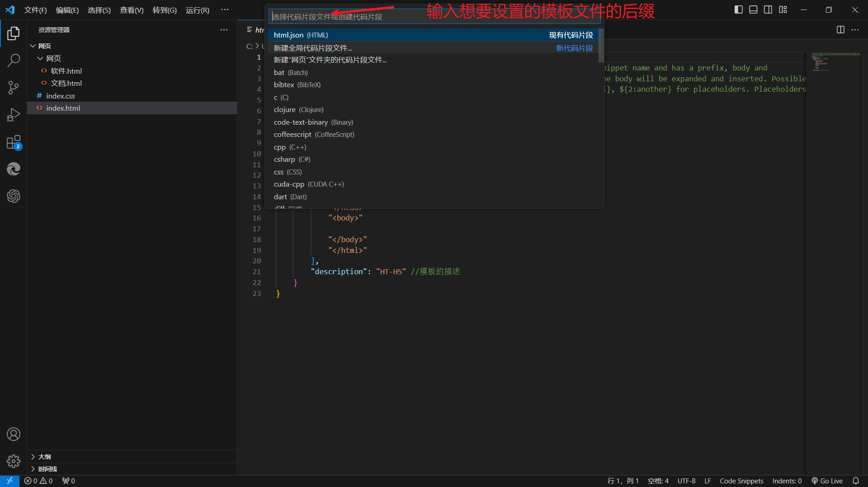Screen dimensions: 868x487
Task: Select clojure snippet language
Action: [x=434, y=110]
